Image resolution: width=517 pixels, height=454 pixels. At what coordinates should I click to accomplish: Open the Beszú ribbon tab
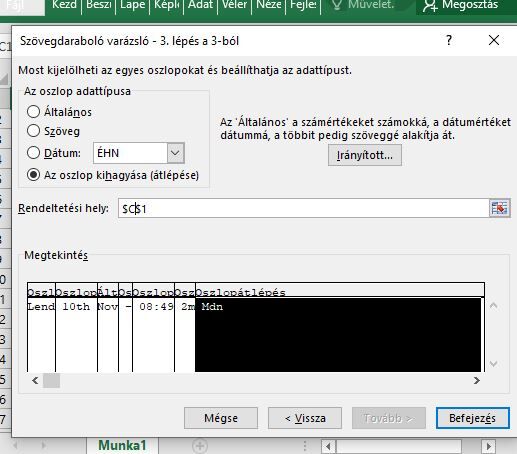(x=99, y=5)
